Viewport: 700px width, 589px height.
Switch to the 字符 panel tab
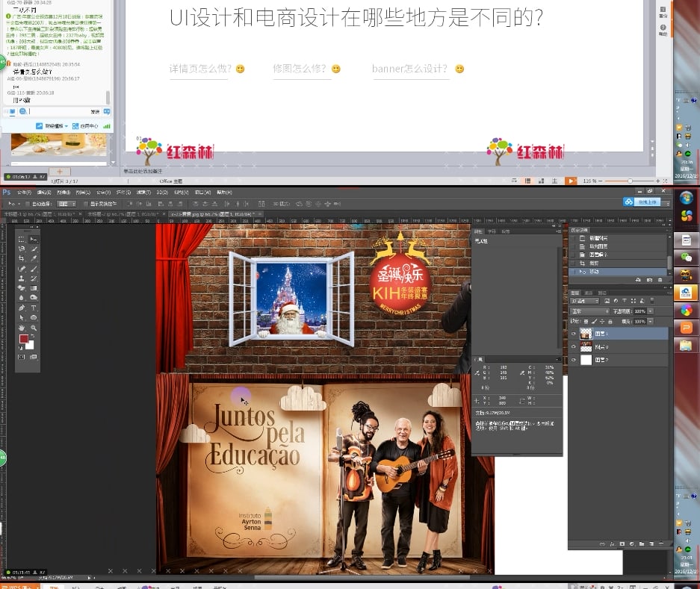click(x=492, y=231)
